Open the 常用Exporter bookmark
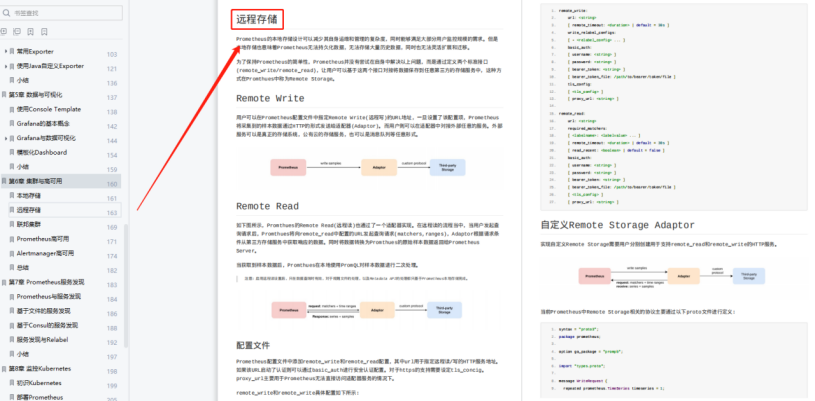 [35, 51]
